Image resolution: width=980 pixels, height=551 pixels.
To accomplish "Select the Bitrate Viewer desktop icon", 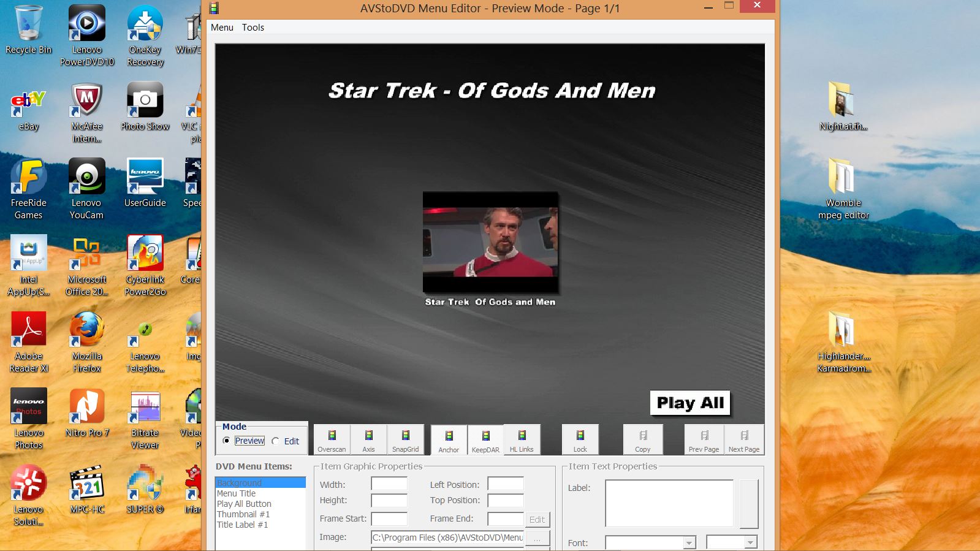I will click(145, 419).
